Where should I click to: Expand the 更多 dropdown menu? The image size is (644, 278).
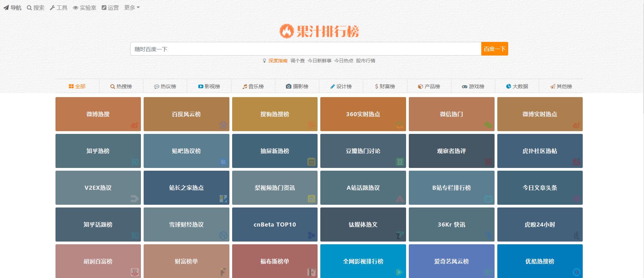tap(132, 7)
